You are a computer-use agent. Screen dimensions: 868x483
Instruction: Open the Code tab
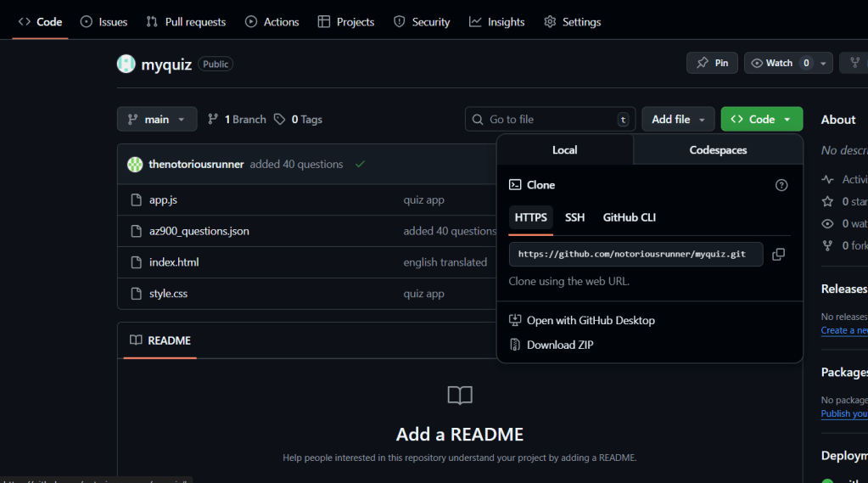point(40,21)
